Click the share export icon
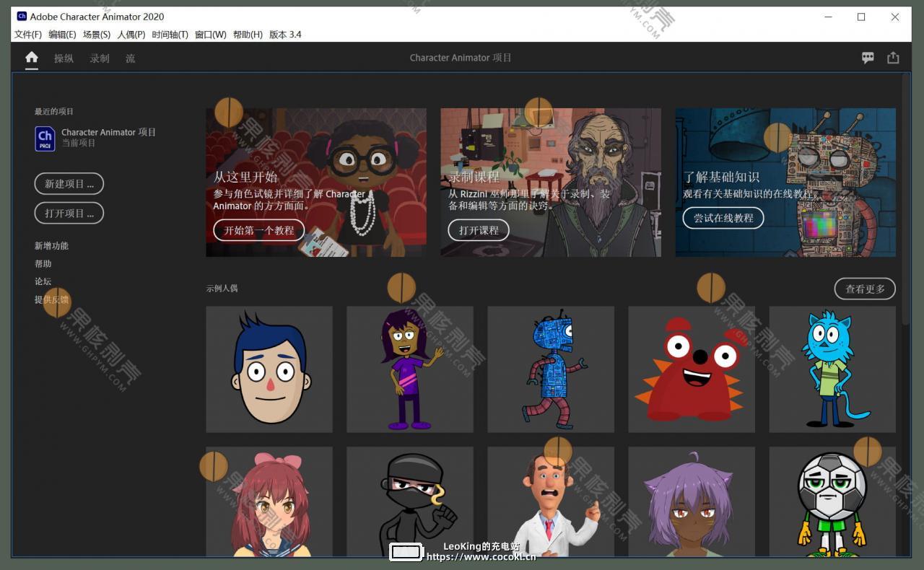The height and width of the screenshot is (570, 924). (893, 58)
